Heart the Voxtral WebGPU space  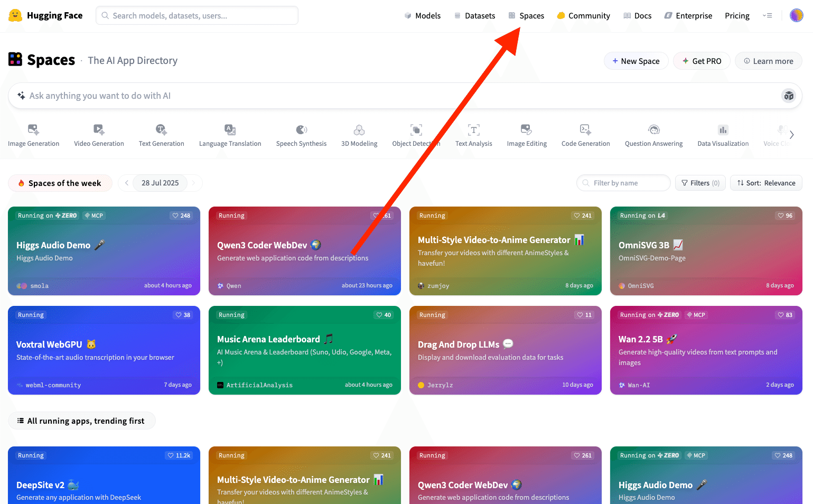(x=182, y=315)
